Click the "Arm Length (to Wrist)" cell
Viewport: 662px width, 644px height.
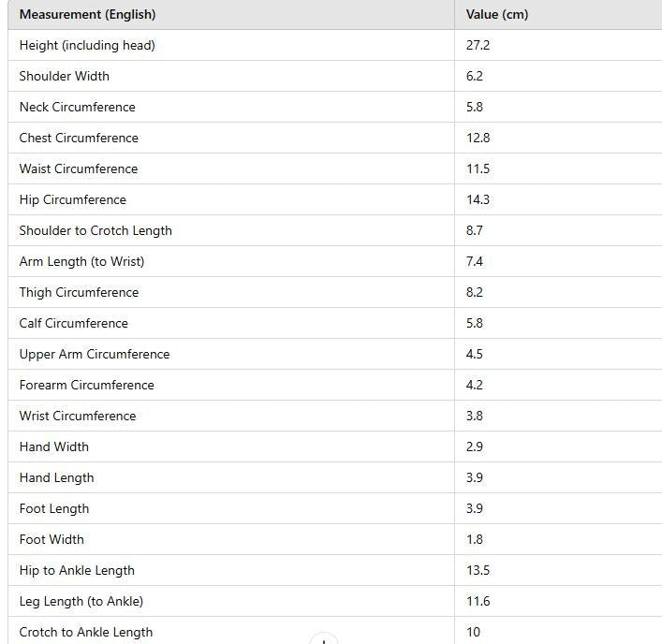pyautogui.click(x=81, y=261)
